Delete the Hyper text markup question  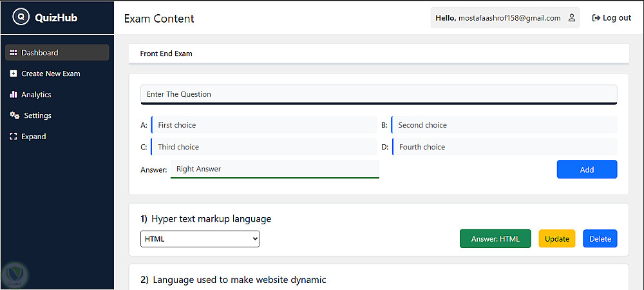(600, 238)
